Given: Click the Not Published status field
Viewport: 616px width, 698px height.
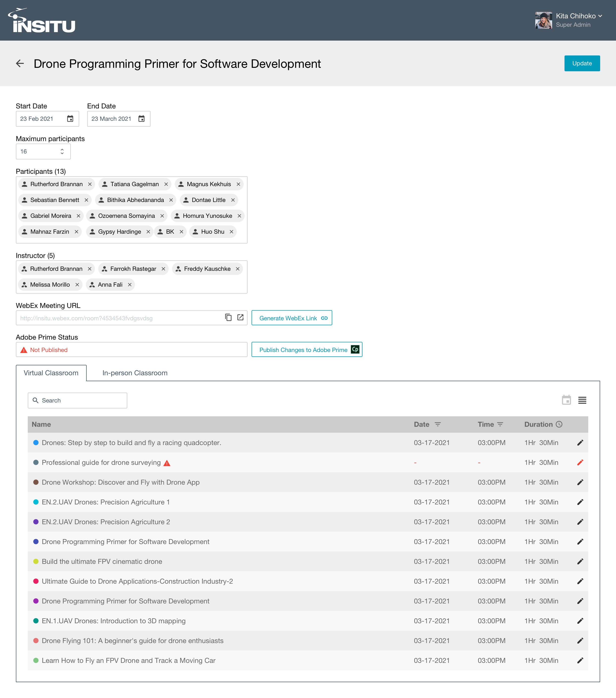Looking at the screenshot, I should [131, 350].
